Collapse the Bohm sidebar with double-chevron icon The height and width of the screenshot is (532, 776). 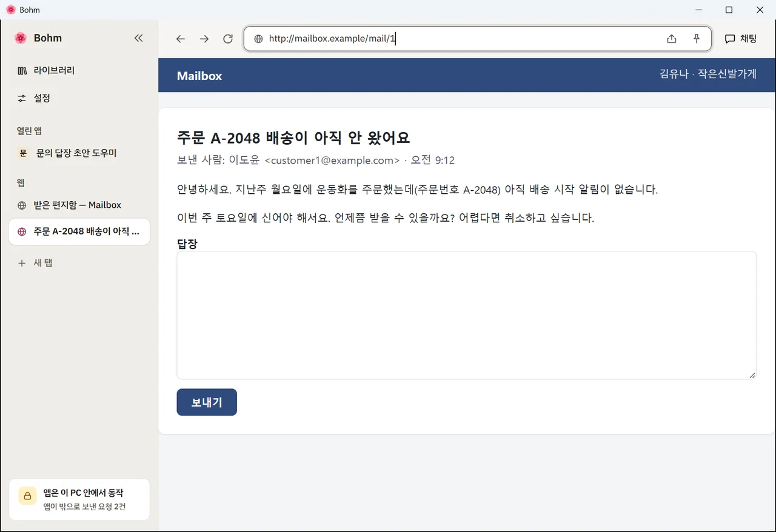click(x=138, y=38)
